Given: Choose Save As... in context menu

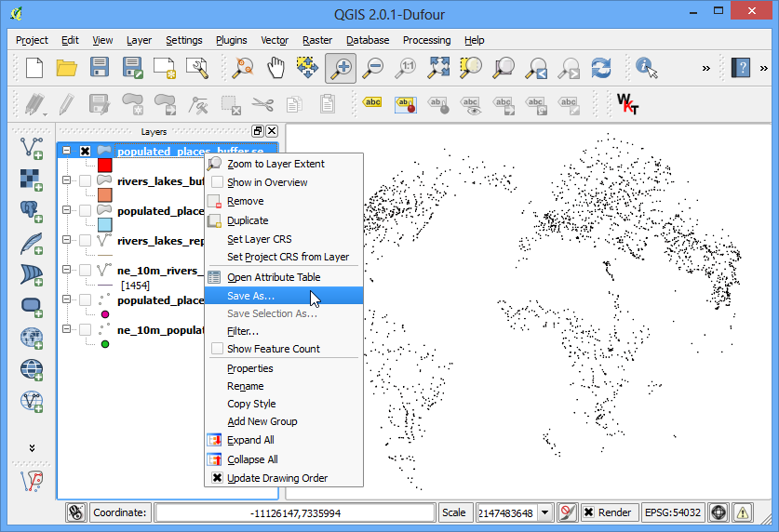Looking at the screenshot, I should click(284, 295).
